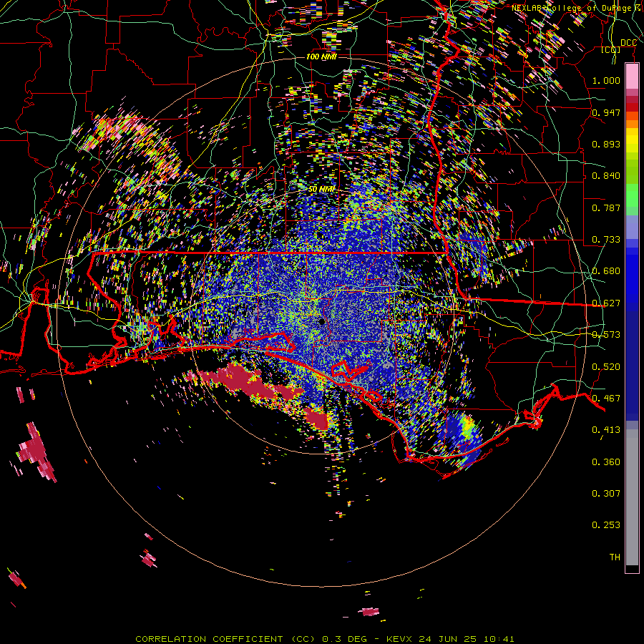Click the KEVX station identifier in the caption
644x644 pixels.
click(400, 639)
